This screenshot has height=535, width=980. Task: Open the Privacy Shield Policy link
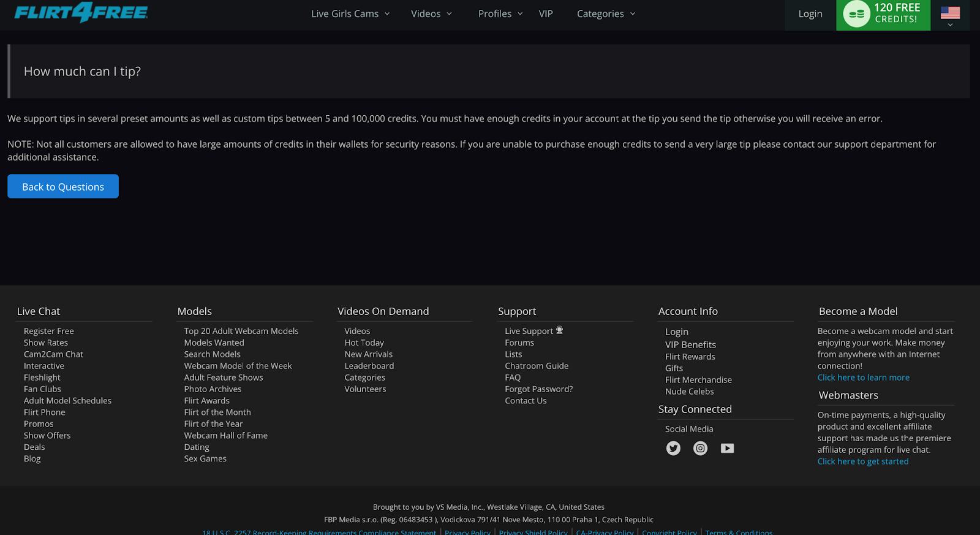point(533,532)
